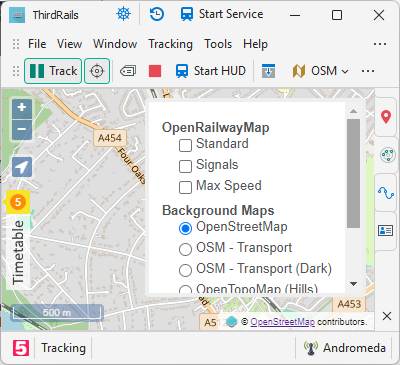Open the Tracking menu

[x=170, y=44]
